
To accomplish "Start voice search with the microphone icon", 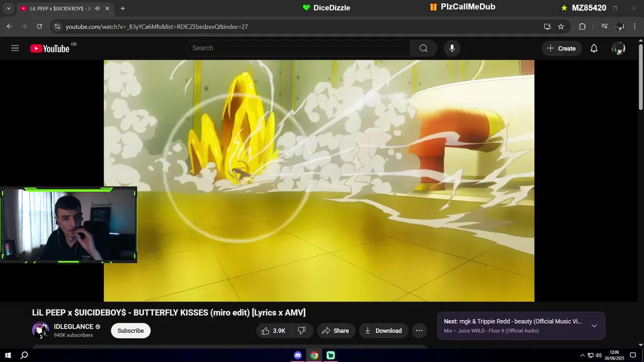I will (x=452, y=48).
